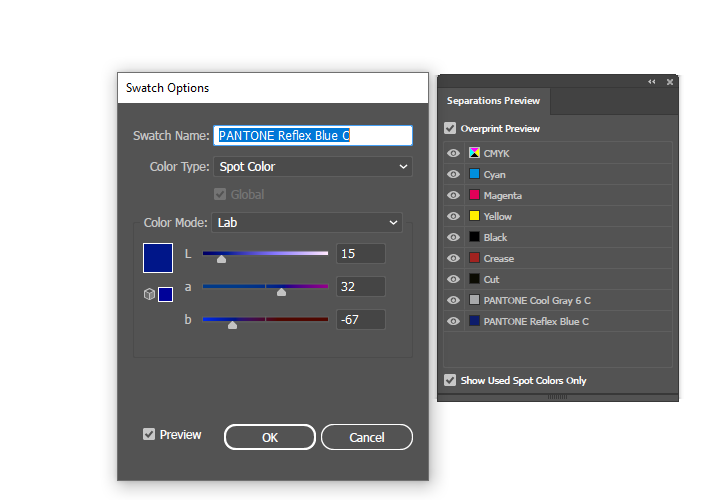Click the CMYK composite color icon

coord(475,153)
